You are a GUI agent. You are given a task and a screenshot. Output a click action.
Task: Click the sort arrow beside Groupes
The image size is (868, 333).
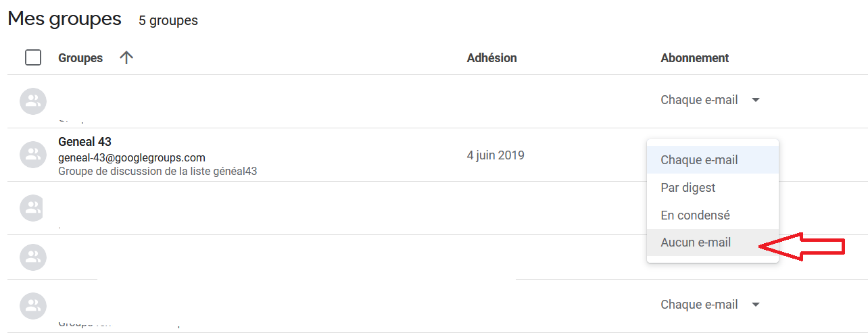[126, 57]
